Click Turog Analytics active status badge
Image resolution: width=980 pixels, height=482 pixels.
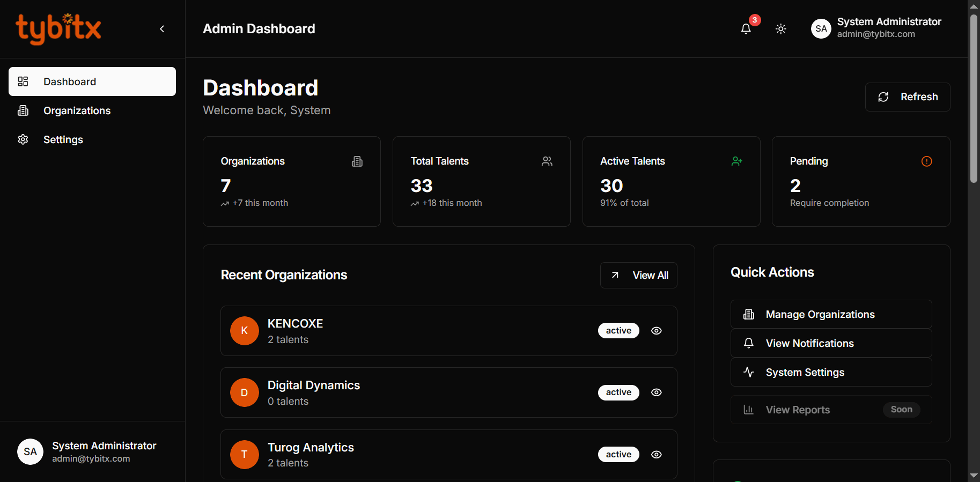618,455
